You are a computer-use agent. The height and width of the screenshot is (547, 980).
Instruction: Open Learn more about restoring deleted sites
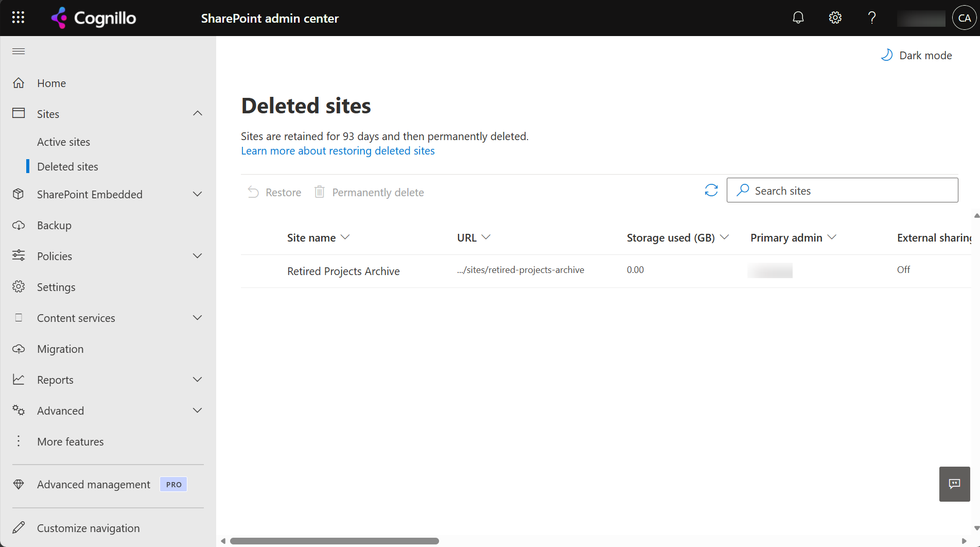(x=338, y=151)
